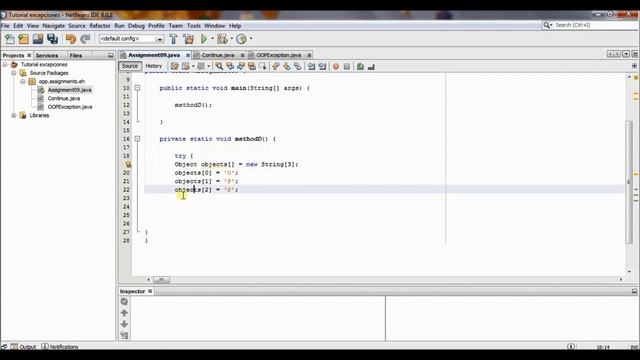This screenshot has height=360, width=640.
Task: Click the Build Project hammer icon
Action: tap(173, 39)
